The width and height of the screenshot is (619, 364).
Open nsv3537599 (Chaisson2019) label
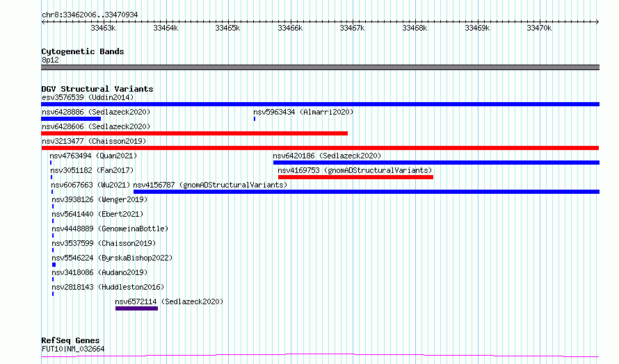[104, 243]
